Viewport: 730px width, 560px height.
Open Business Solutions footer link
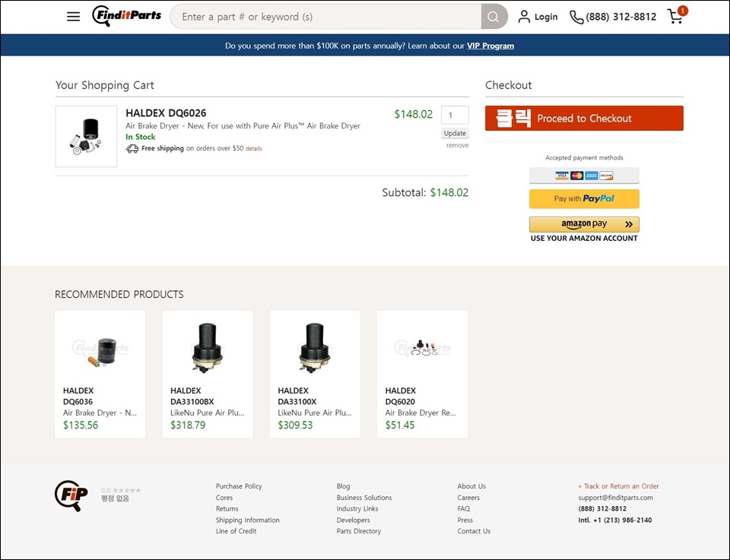click(x=364, y=498)
